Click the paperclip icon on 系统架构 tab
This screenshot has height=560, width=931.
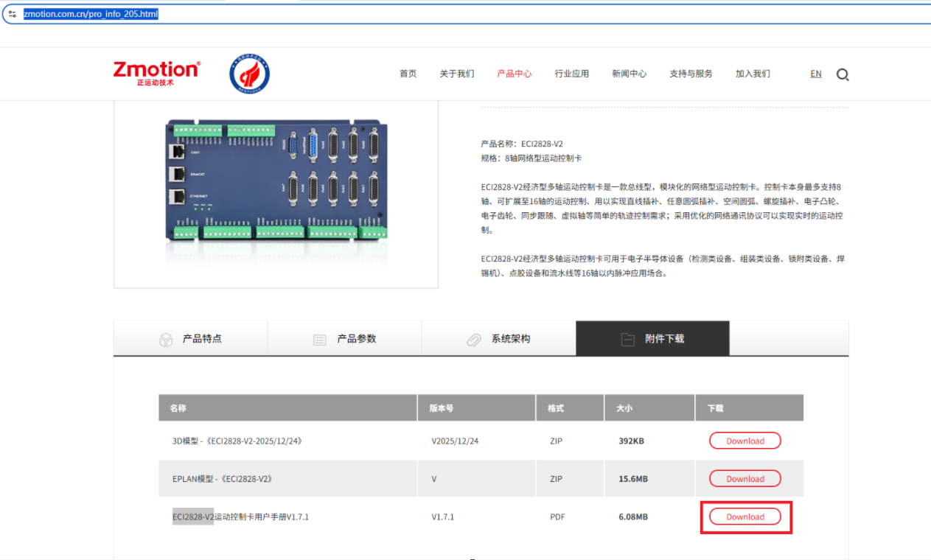pyautogui.click(x=474, y=340)
